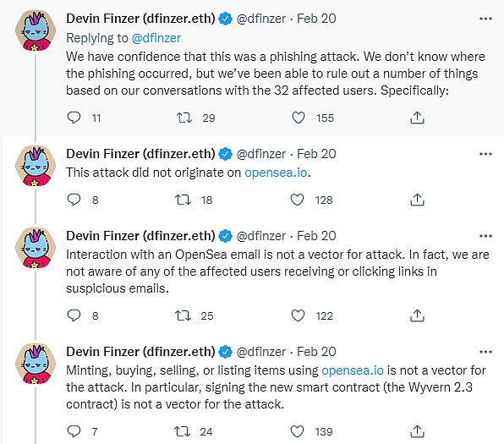Reply to the Wyvern 2.3 contract tweet
The height and width of the screenshot is (444, 504).
(74, 431)
